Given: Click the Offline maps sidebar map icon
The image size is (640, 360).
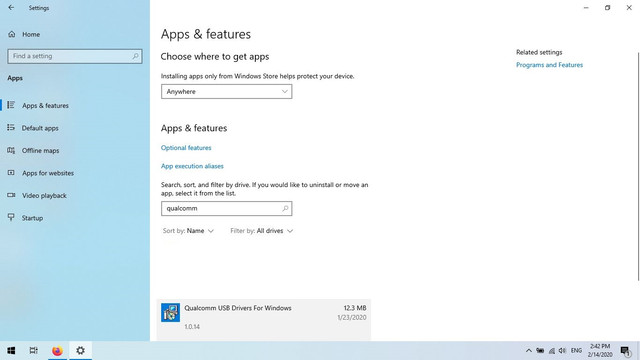Looking at the screenshot, I should tap(11, 150).
